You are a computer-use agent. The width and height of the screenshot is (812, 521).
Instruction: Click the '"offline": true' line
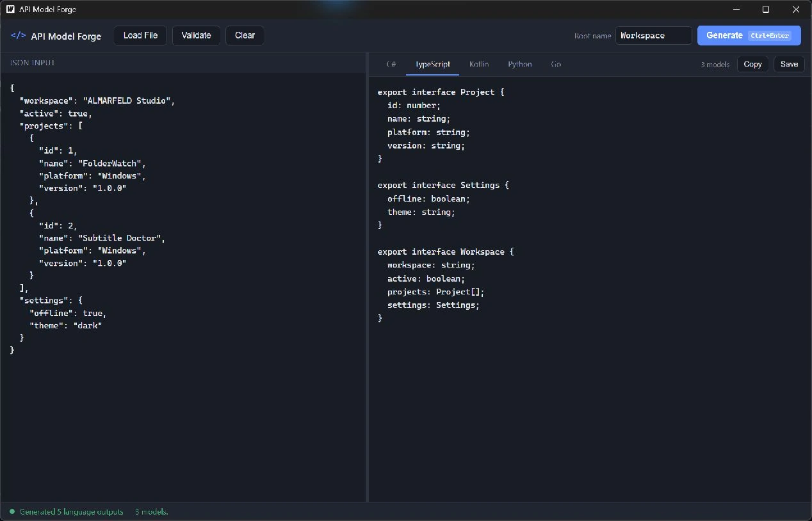click(x=68, y=313)
